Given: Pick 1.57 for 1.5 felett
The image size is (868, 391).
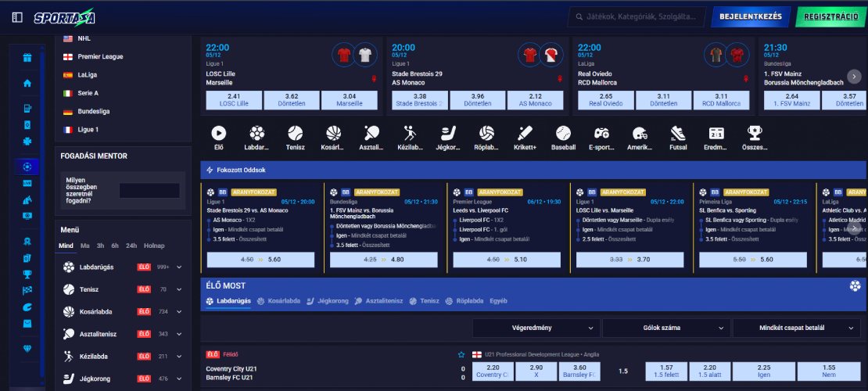Looking at the screenshot, I should click(x=666, y=371).
